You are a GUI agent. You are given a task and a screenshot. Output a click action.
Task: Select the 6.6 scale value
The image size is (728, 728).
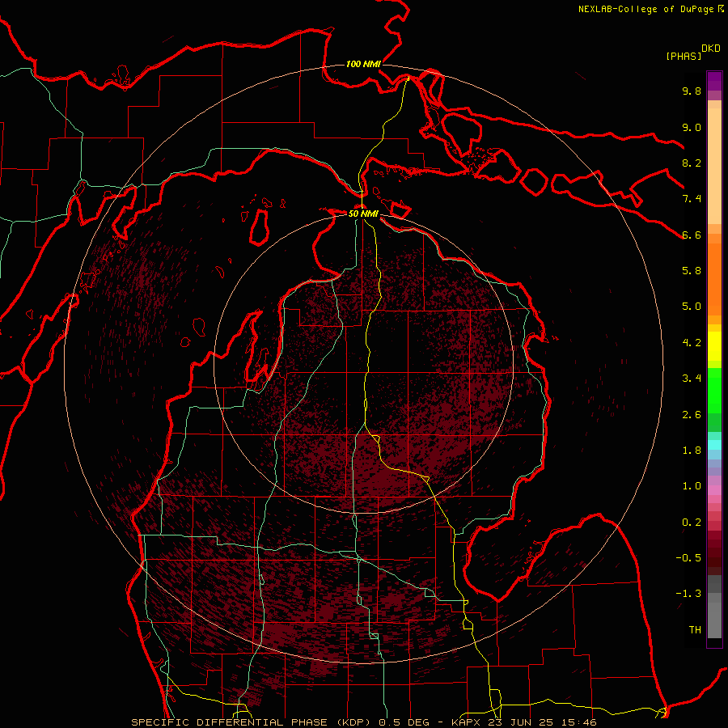coord(692,235)
